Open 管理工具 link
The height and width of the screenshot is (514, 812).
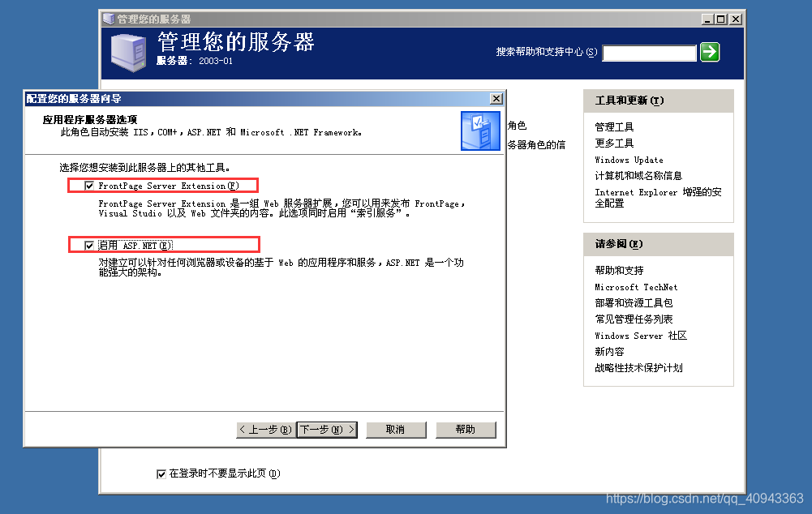[614, 126]
